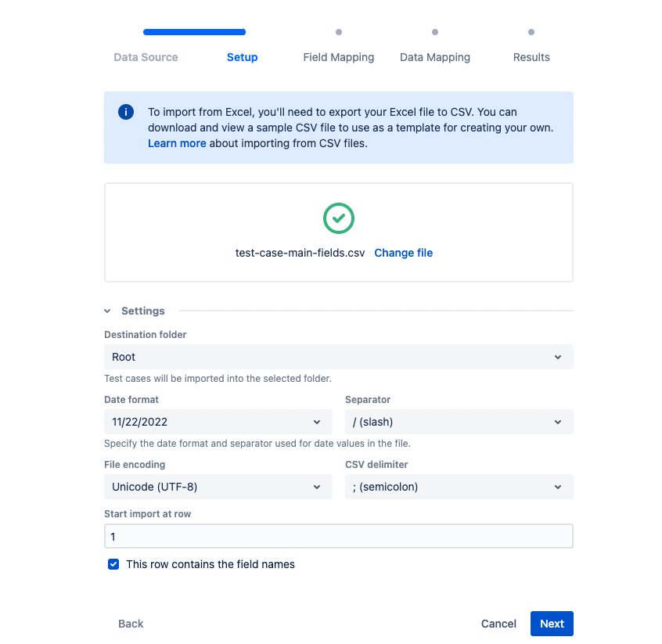Click the Results step
The width and height of the screenshot is (662, 644).
531,57
